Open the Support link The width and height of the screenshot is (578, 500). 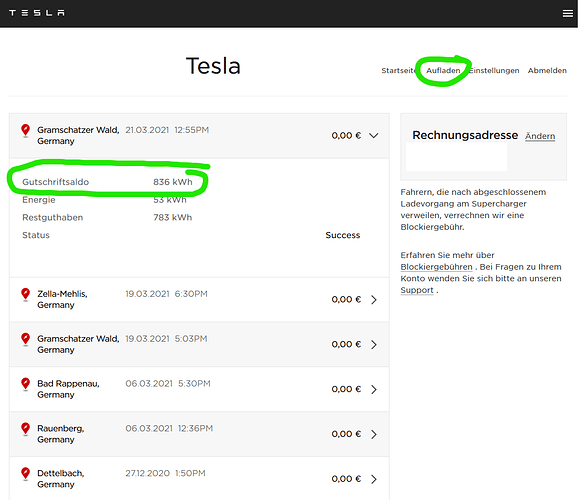(x=417, y=290)
